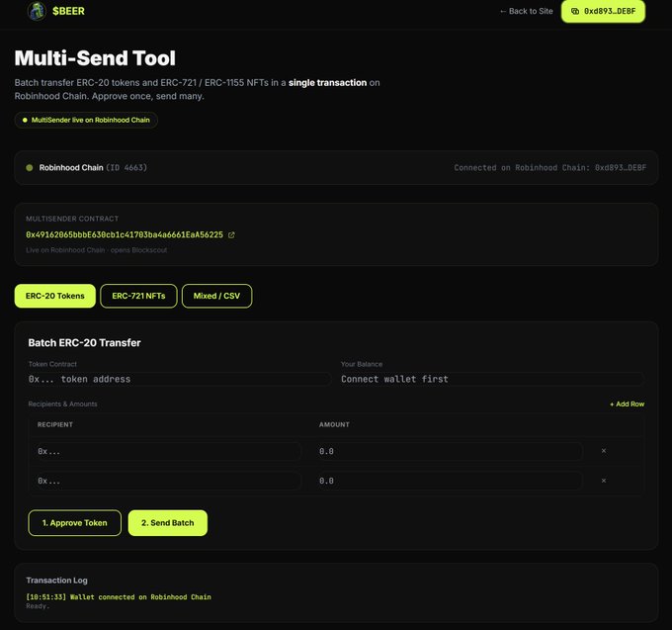Click the MultiSender live on Robinhood Chain badge

(86, 120)
